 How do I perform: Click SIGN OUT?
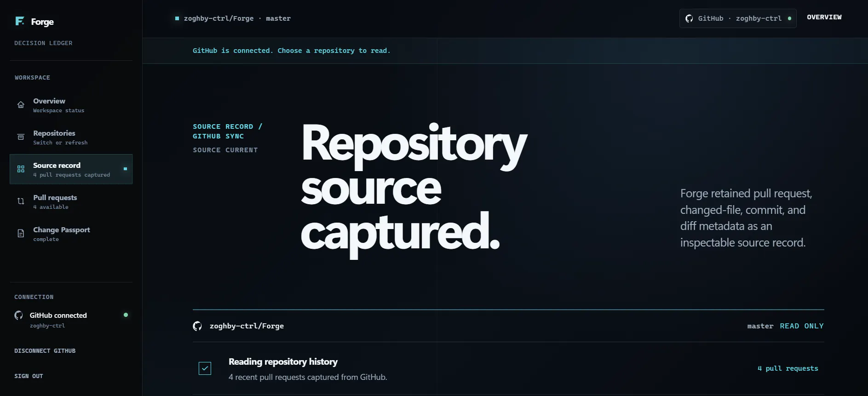(x=29, y=376)
